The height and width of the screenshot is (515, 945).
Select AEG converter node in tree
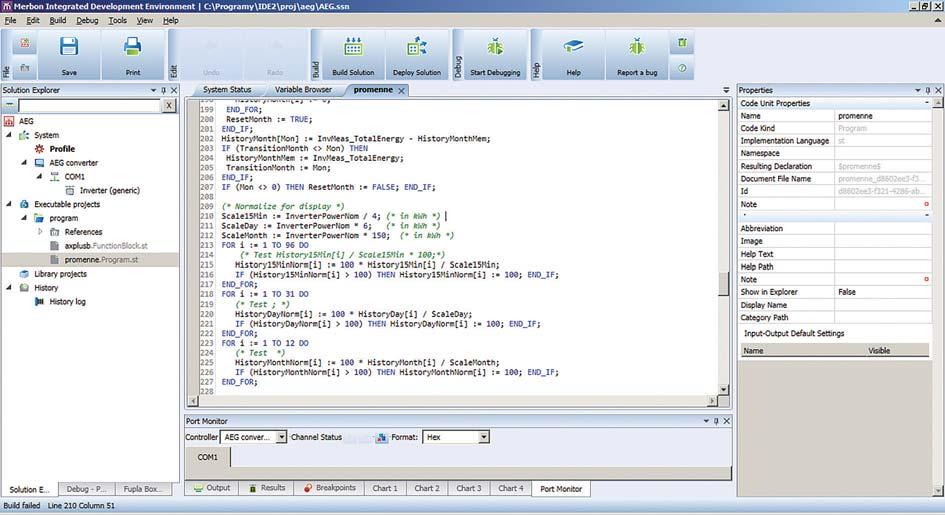73,163
